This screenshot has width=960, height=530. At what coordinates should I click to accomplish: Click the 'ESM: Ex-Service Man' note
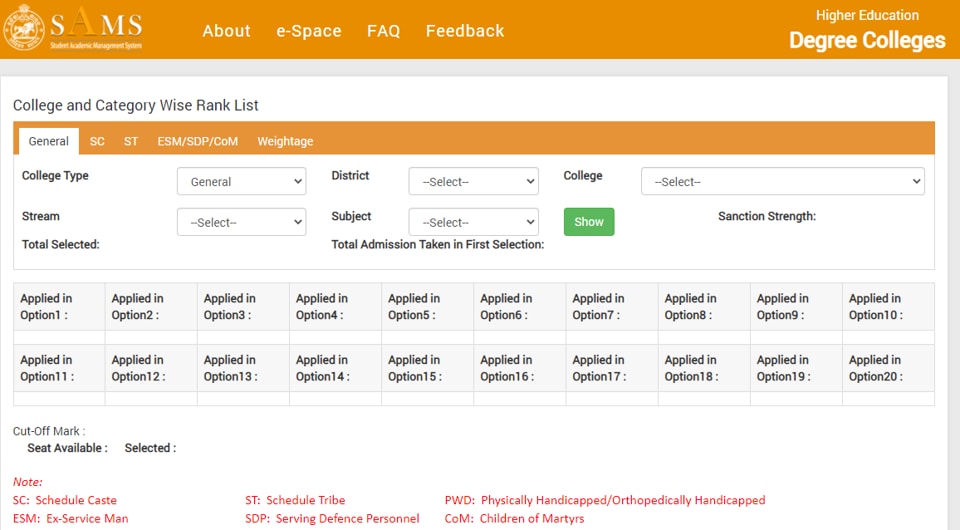point(70,518)
